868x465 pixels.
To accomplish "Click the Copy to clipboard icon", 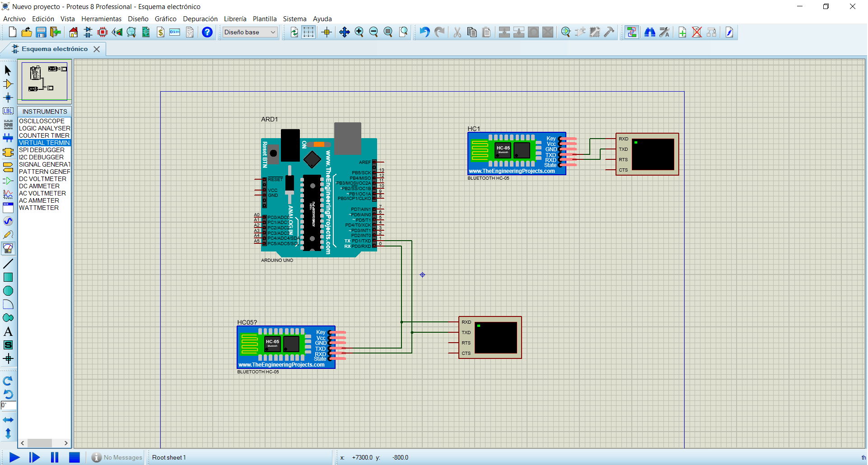I will [x=472, y=32].
